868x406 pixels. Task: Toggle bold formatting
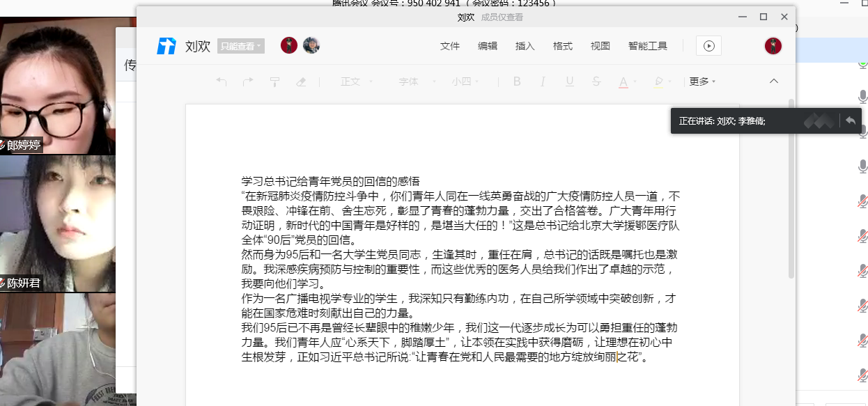point(517,81)
